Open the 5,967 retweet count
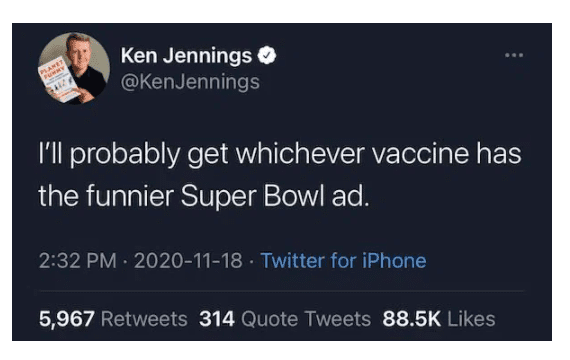This screenshot has height=360, width=570. [67, 319]
